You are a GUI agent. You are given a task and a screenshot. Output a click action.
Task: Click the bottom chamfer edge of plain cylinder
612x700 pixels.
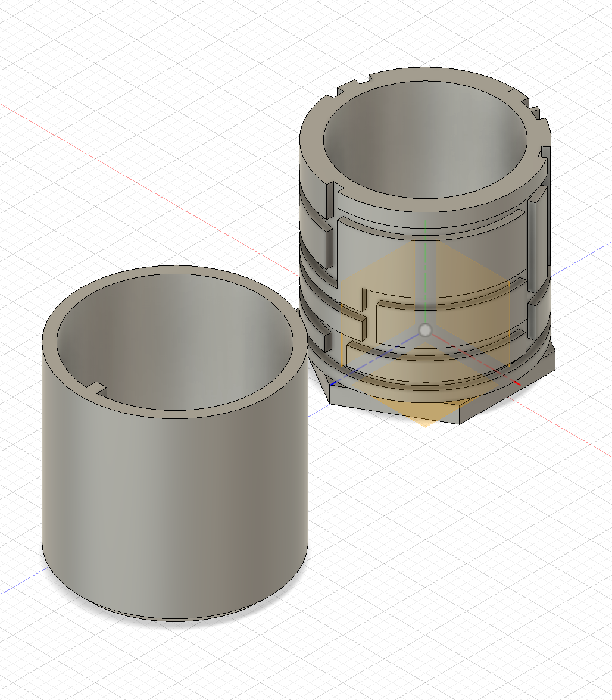pos(175,616)
